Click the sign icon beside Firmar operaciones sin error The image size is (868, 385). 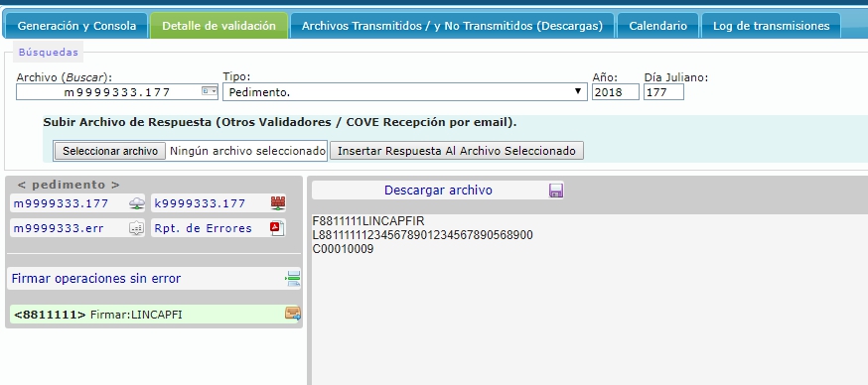pos(293,278)
